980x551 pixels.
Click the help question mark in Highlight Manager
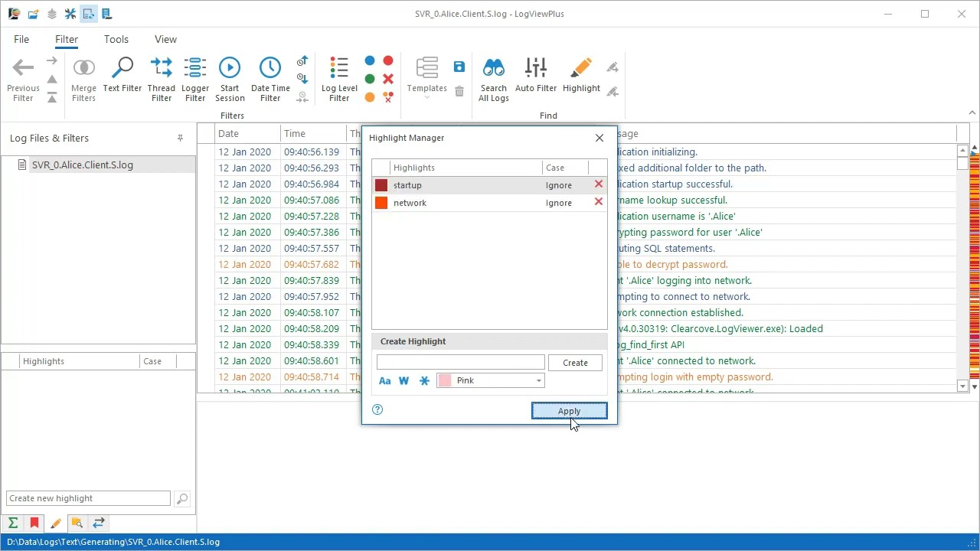(377, 409)
